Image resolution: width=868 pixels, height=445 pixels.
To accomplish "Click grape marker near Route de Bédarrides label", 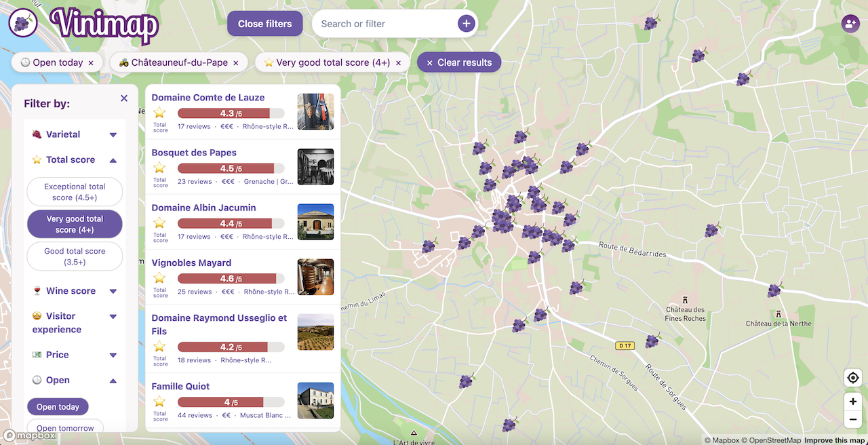I will (x=568, y=245).
